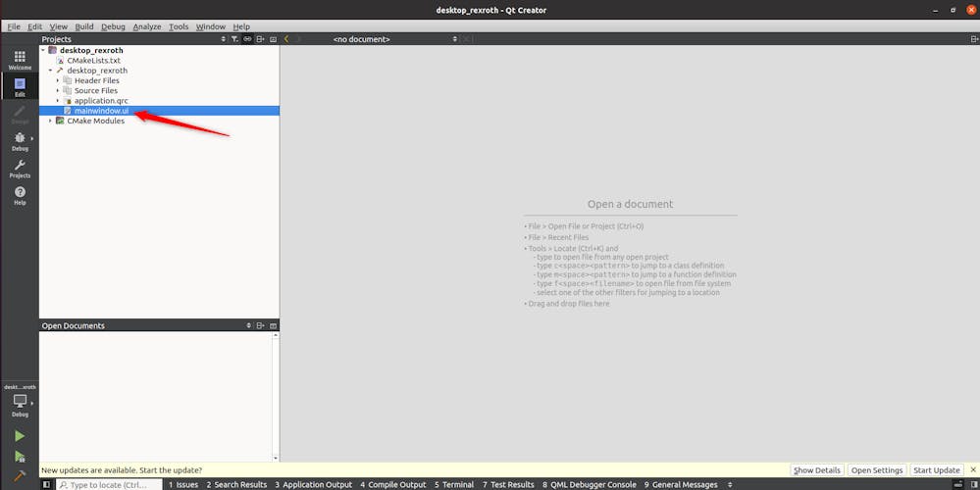Click the Open Settings button
Viewport: 980px width, 490px height.
pyautogui.click(x=877, y=470)
